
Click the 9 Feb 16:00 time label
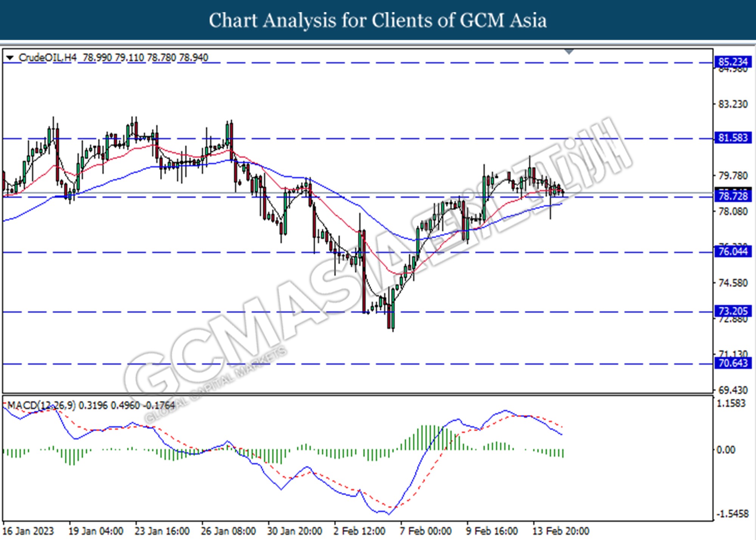point(492,531)
